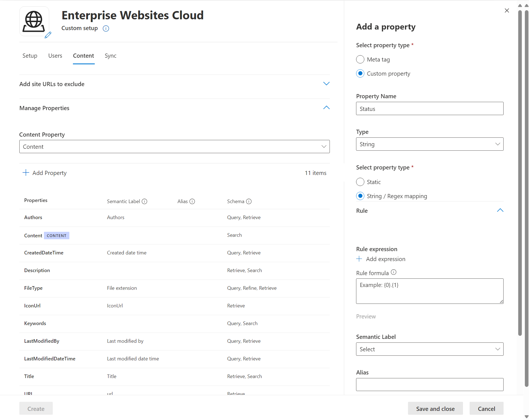Click the plus icon to Add Property
The height and width of the screenshot is (420, 529).
(x=25, y=172)
